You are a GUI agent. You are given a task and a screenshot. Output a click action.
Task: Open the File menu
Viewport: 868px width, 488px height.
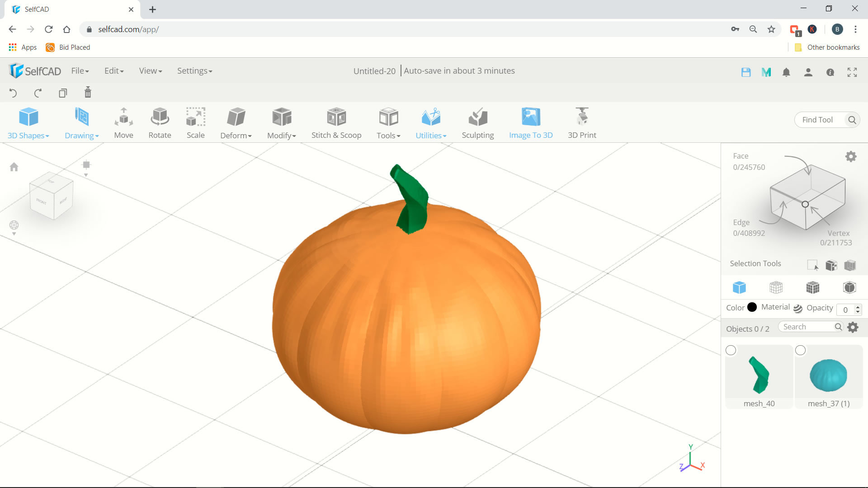click(x=80, y=70)
